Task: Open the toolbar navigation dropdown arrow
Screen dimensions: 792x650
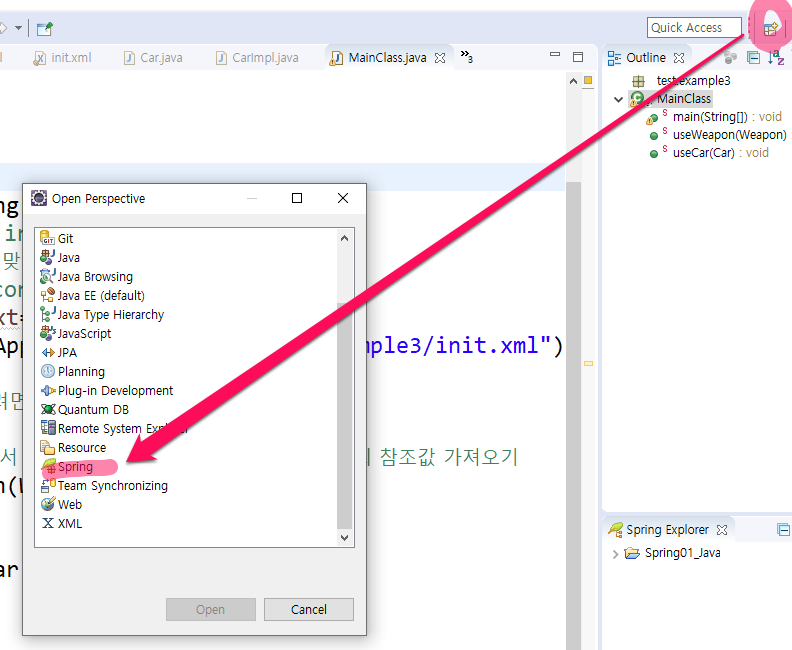Action: [18, 28]
